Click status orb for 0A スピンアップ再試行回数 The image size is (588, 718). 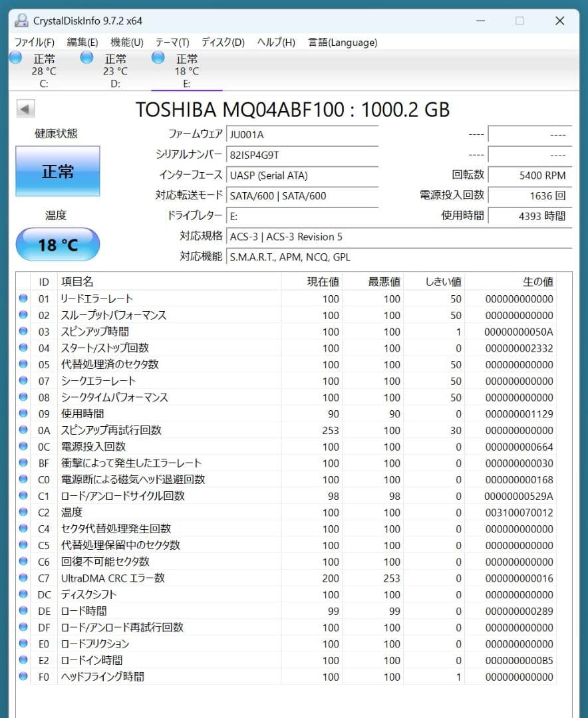pyautogui.click(x=23, y=430)
